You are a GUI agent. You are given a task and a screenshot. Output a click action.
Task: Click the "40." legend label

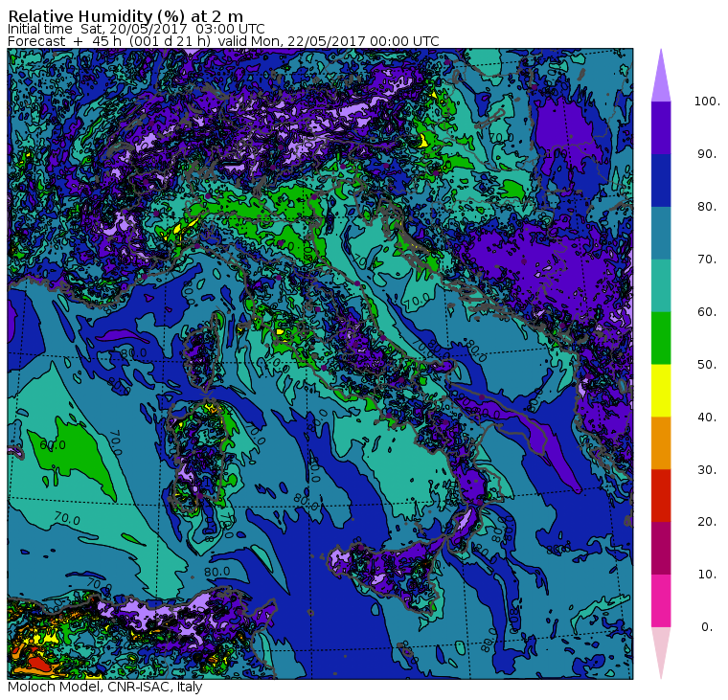(707, 418)
